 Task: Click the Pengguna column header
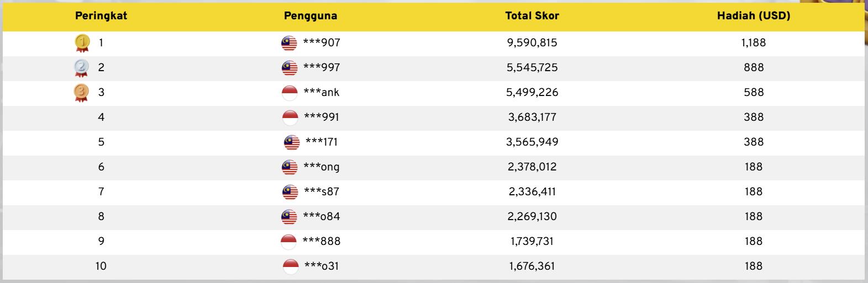pyautogui.click(x=311, y=16)
